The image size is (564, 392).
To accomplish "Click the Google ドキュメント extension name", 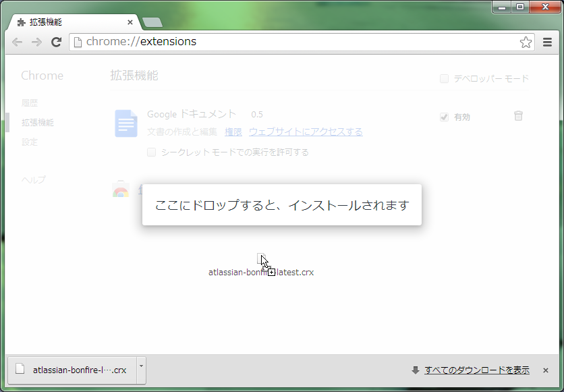I will 192,115.
